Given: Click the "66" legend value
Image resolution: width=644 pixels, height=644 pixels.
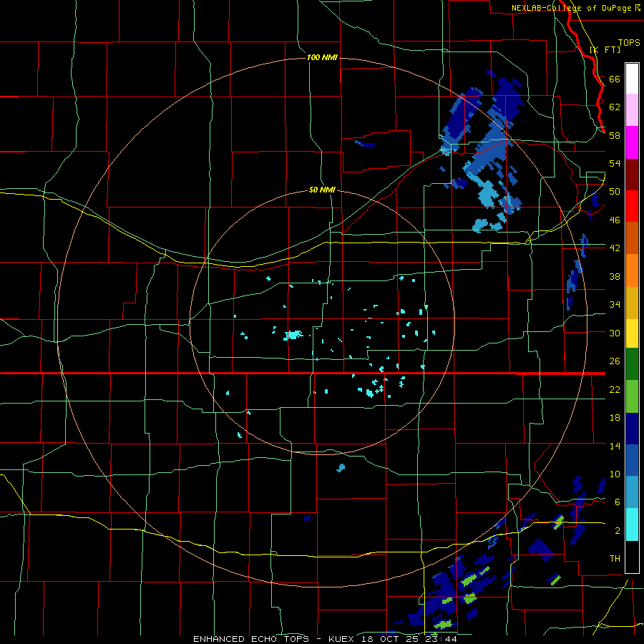Looking at the screenshot, I should [x=615, y=79].
